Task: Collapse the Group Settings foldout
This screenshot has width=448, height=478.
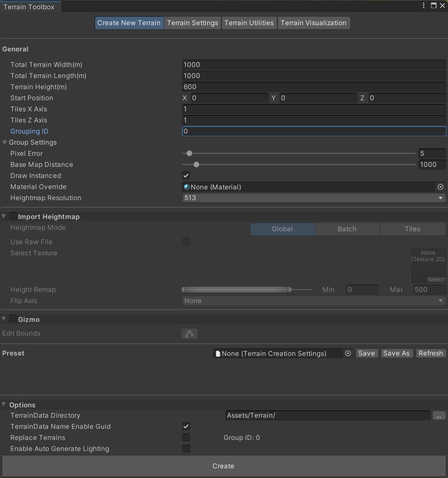Action: [x=4, y=142]
